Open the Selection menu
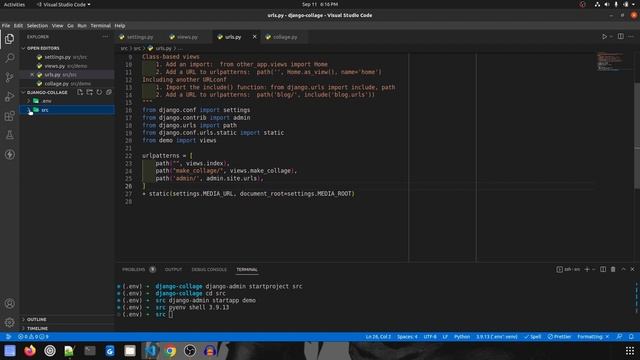 tap(37, 25)
